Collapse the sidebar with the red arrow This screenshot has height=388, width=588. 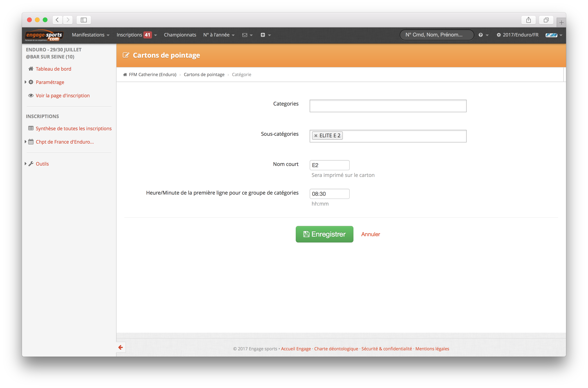120,347
